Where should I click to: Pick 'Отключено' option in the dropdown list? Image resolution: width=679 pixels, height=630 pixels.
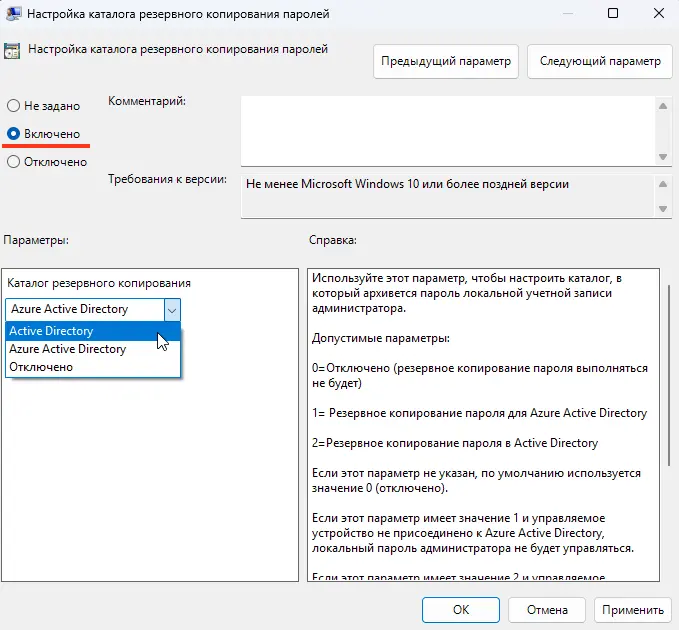pos(41,367)
